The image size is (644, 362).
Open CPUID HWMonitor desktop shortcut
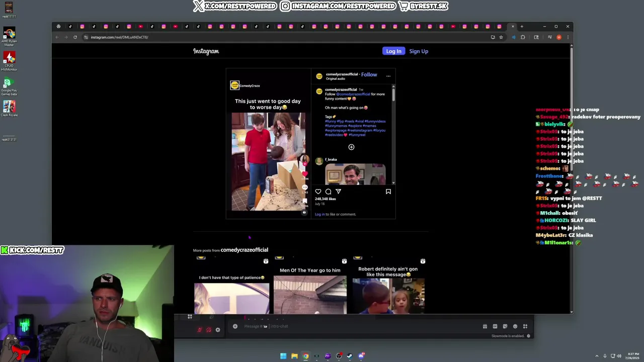[9, 61]
